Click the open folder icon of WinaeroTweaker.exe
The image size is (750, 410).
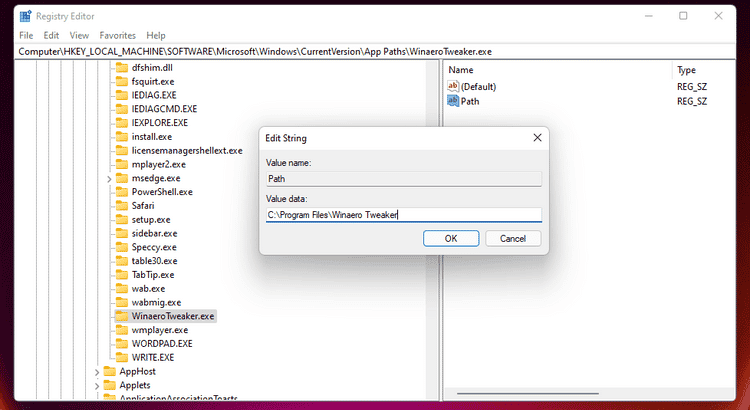[x=122, y=316]
